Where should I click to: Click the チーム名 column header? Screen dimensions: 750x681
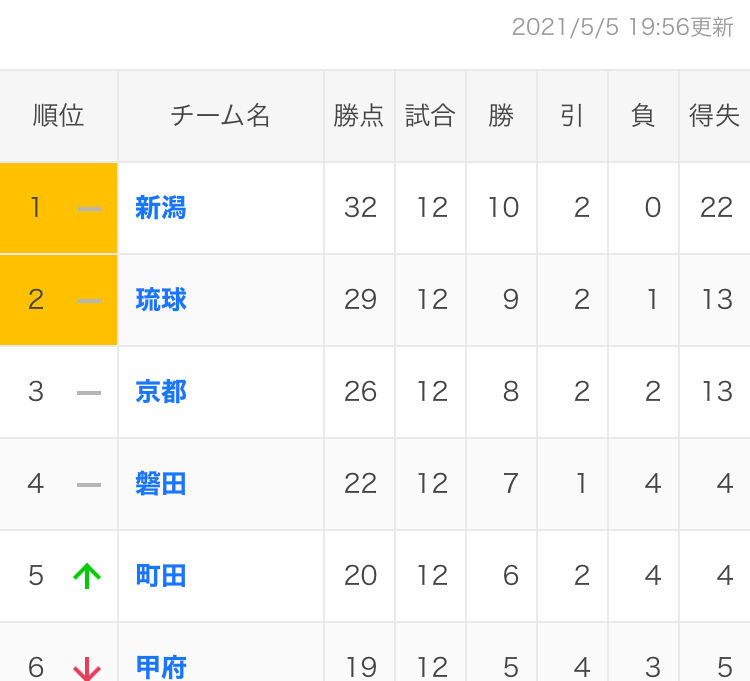click(221, 116)
